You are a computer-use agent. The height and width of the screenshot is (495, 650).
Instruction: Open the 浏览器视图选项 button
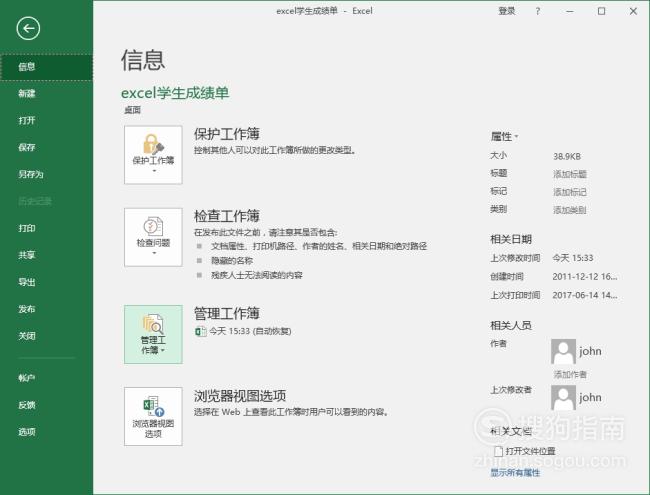point(153,417)
